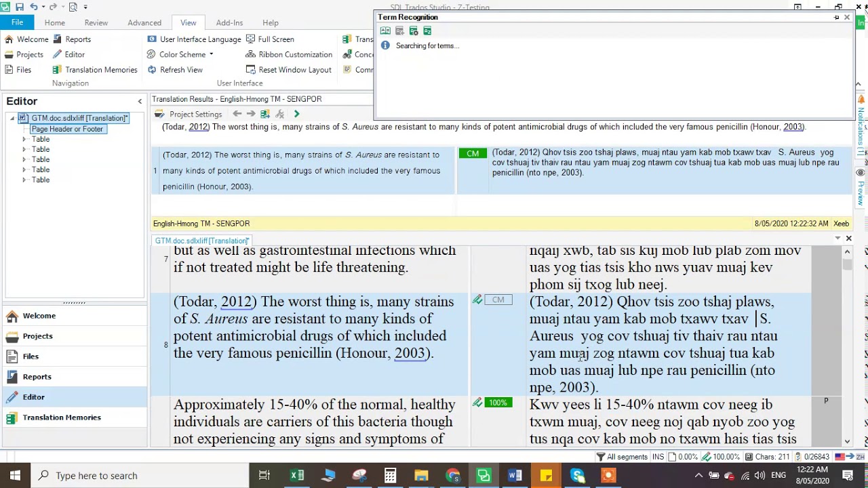Click the Windows search box
Viewport: 868px width, 488px height.
pyautogui.click(x=140, y=476)
